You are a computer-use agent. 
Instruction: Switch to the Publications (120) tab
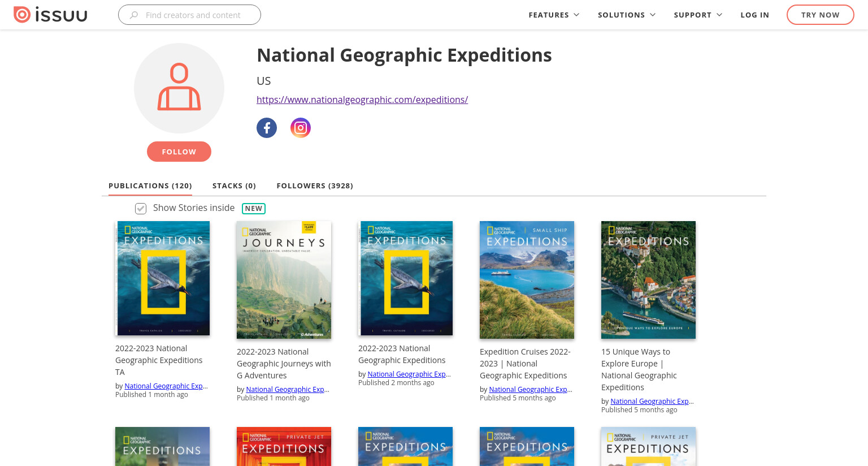point(150,185)
